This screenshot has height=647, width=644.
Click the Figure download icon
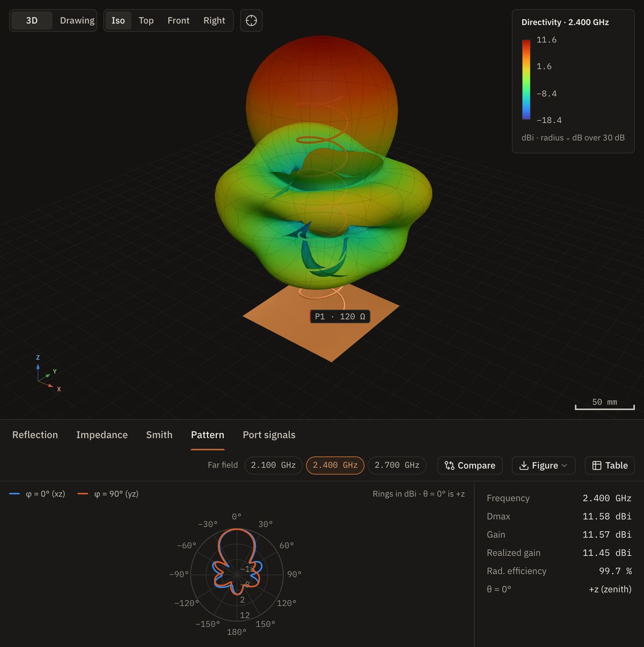click(x=524, y=466)
